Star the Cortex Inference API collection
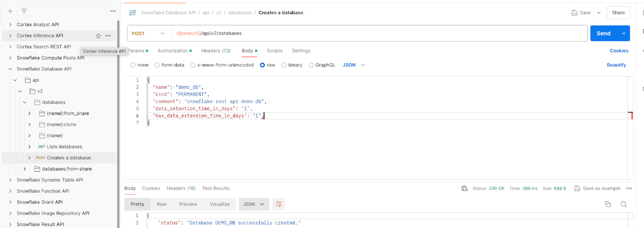This screenshot has height=228, width=644. [98, 36]
